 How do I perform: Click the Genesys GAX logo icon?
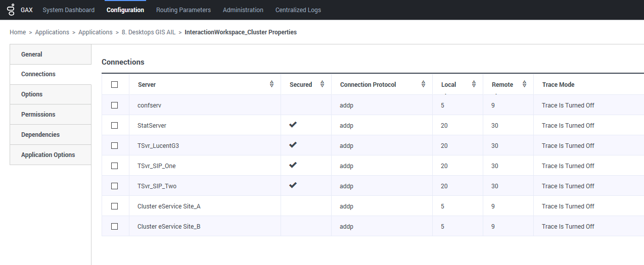[11, 10]
